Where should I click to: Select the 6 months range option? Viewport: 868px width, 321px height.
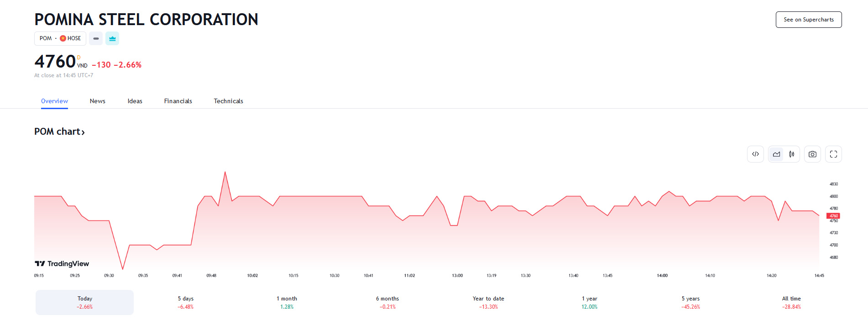[x=387, y=302]
